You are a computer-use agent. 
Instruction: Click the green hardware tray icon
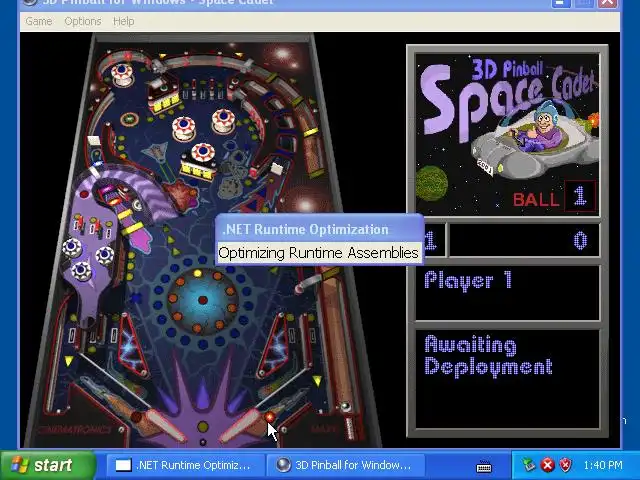click(528, 464)
